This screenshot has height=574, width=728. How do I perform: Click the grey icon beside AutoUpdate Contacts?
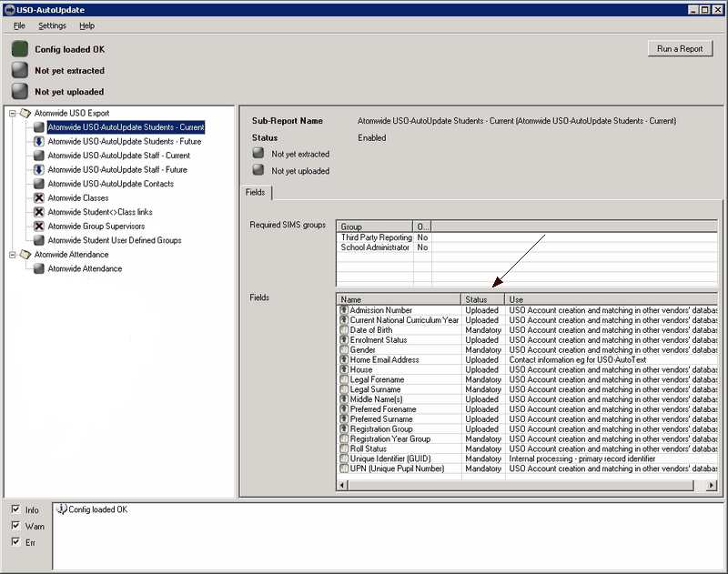tap(39, 184)
